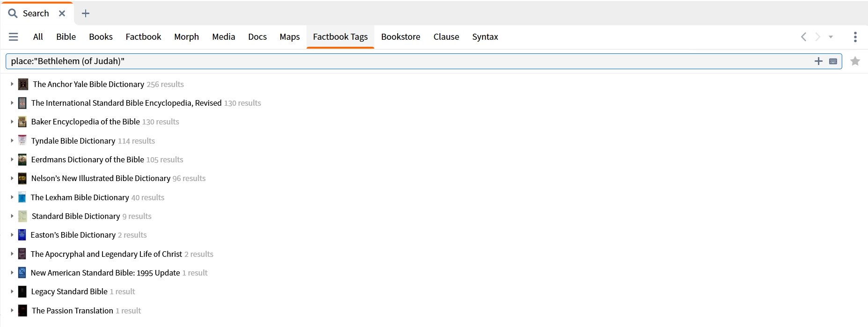Open the navigation history dropdown arrow

831,37
